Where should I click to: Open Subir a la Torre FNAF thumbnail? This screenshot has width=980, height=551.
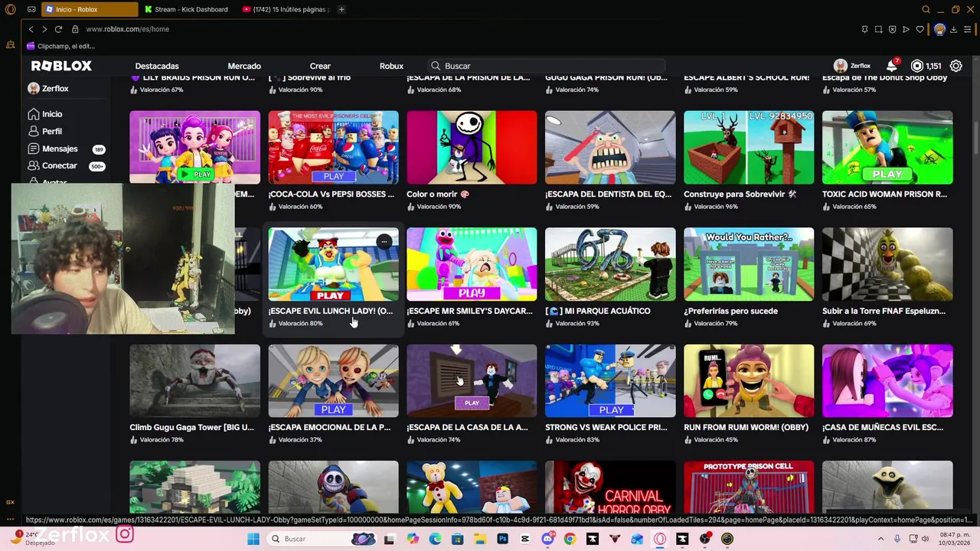click(887, 264)
